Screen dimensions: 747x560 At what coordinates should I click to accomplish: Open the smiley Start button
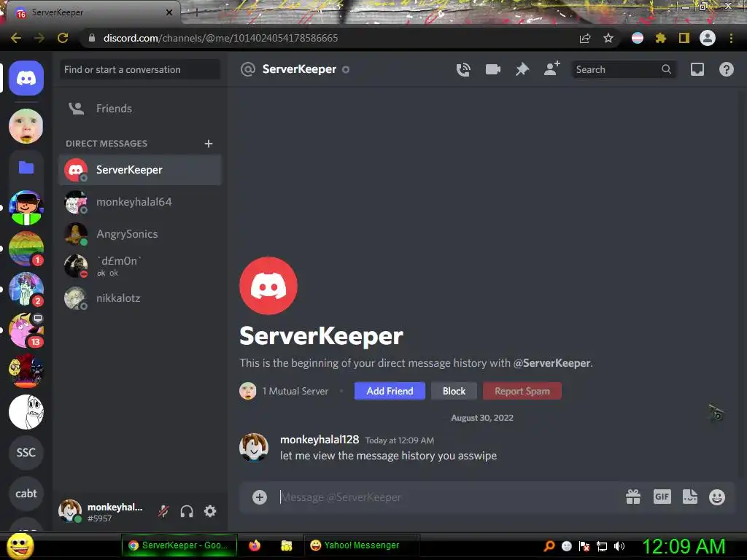click(20, 545)
